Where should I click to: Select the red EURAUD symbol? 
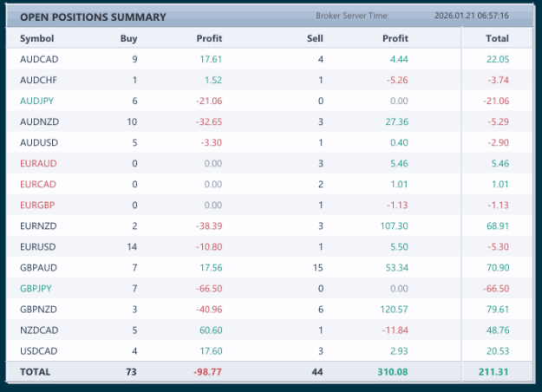point(38,164)
